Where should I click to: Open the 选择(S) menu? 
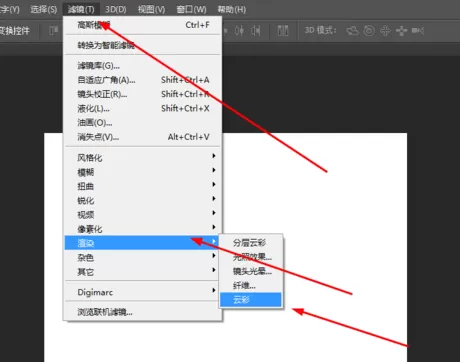click(44, 9)
